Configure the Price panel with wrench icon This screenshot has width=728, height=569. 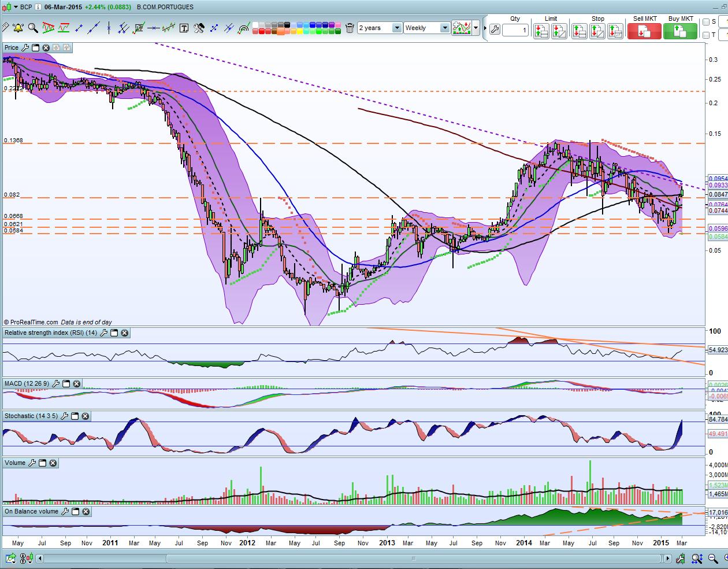pyautogui.click(x=25, y=47)
